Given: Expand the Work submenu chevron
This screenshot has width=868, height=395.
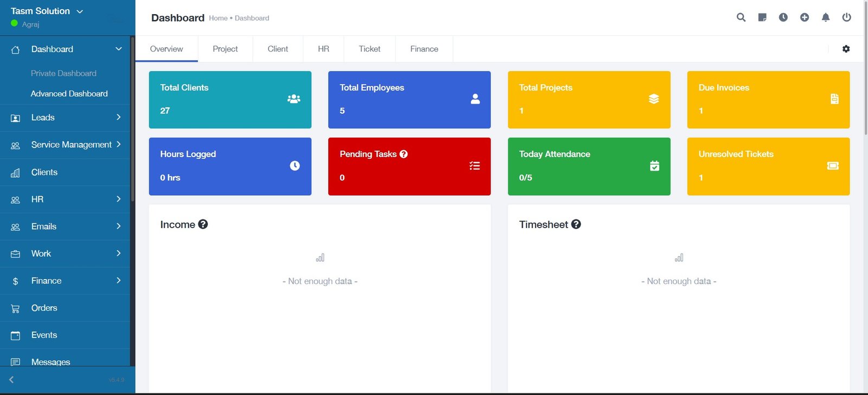Looking at the screenshot, I should pyautogui.click(x=118, y=253).
